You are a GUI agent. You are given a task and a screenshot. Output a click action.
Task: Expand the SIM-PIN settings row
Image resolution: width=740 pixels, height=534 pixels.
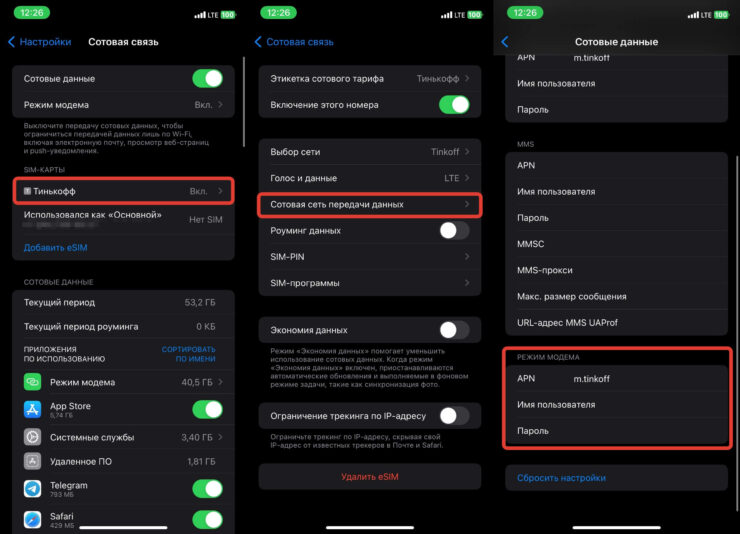[370, 257]
